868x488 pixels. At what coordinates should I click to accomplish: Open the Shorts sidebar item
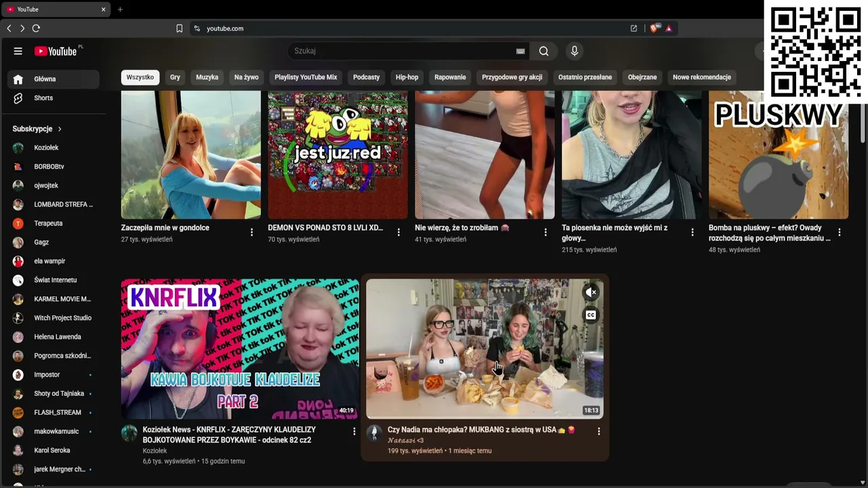coord(53,98)
